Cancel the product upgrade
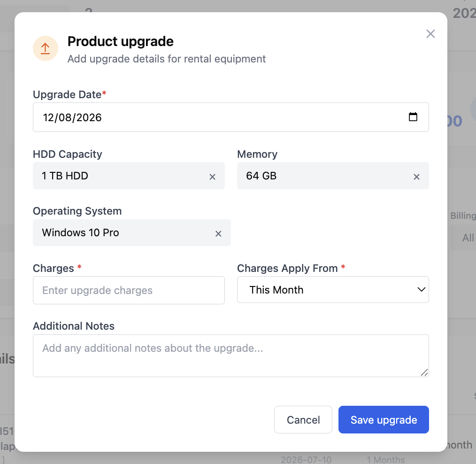The width and height of the screenshot is (476, 464). pyautogui.click(x=303, y=420)
